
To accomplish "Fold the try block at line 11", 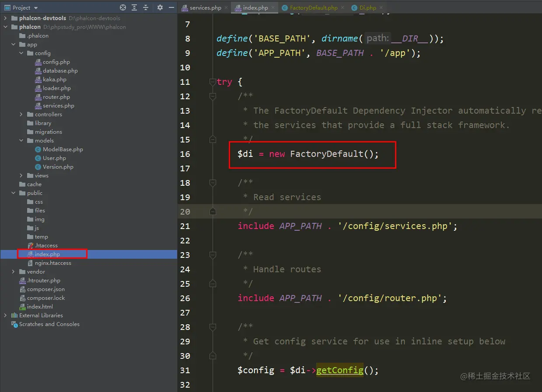I will 213,82.
